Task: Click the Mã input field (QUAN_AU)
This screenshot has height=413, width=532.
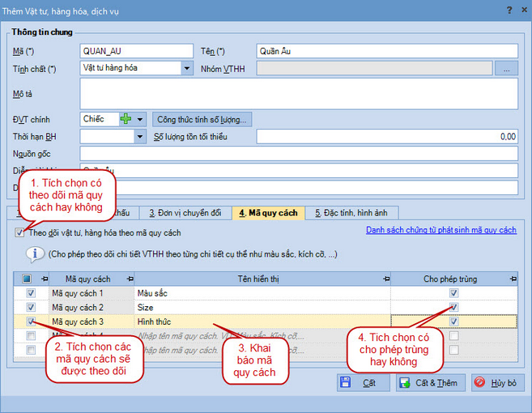Action: [x=137, y=51]
